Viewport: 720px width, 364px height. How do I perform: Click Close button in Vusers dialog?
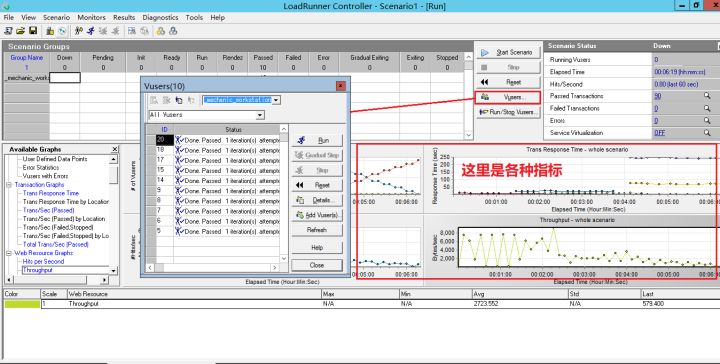pyautogui.click(x=317, y=265)
